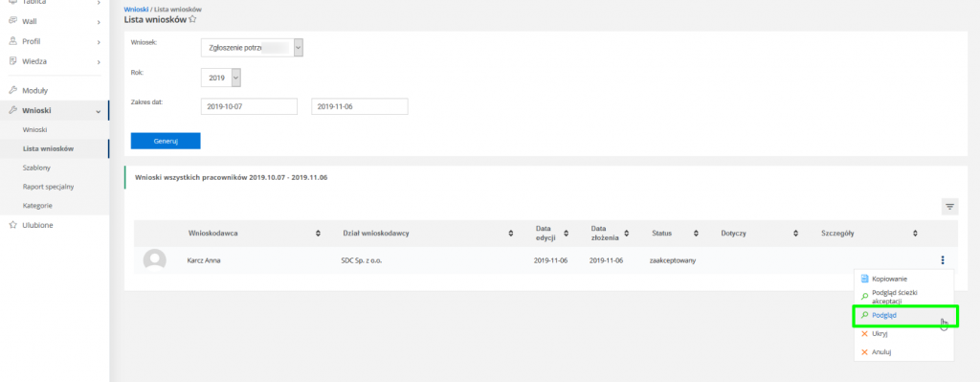Expand the Profil menu chevron
This screenshot has height=382, width=980.
coord(99,42)
